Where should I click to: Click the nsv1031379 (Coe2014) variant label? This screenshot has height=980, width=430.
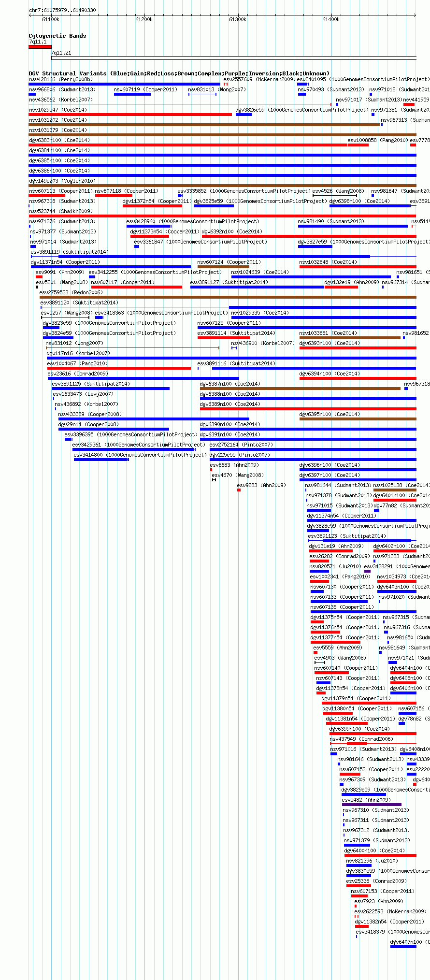click(x=58, y=130)
